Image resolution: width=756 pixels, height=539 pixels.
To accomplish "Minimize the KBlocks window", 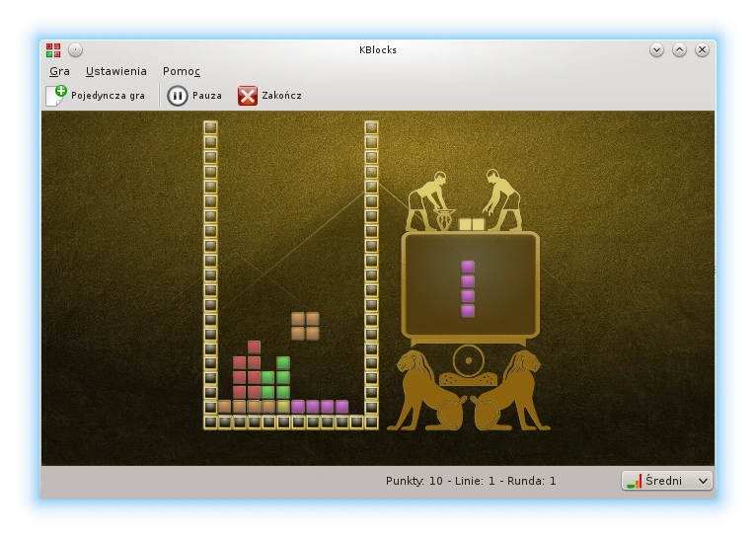I will click(656, 49).
